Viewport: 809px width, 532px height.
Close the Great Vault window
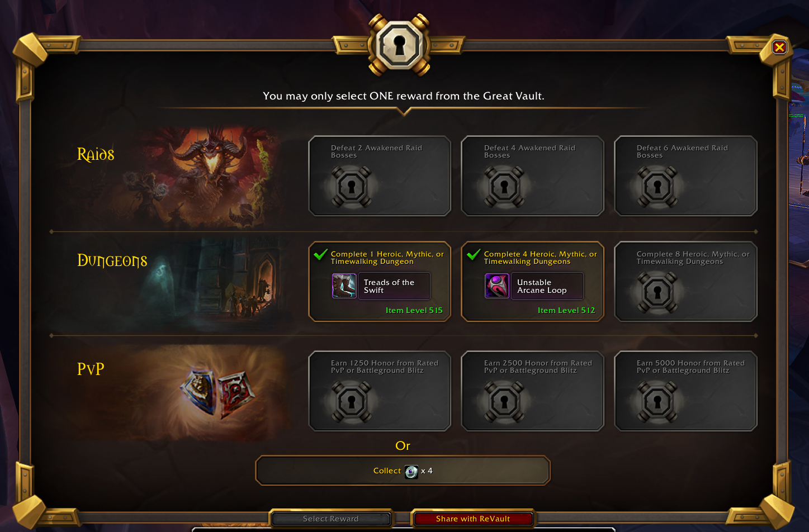(779, 47)
